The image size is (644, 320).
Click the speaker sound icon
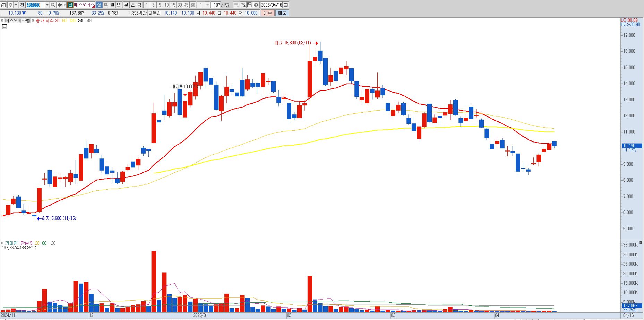(x=60, y=5)
